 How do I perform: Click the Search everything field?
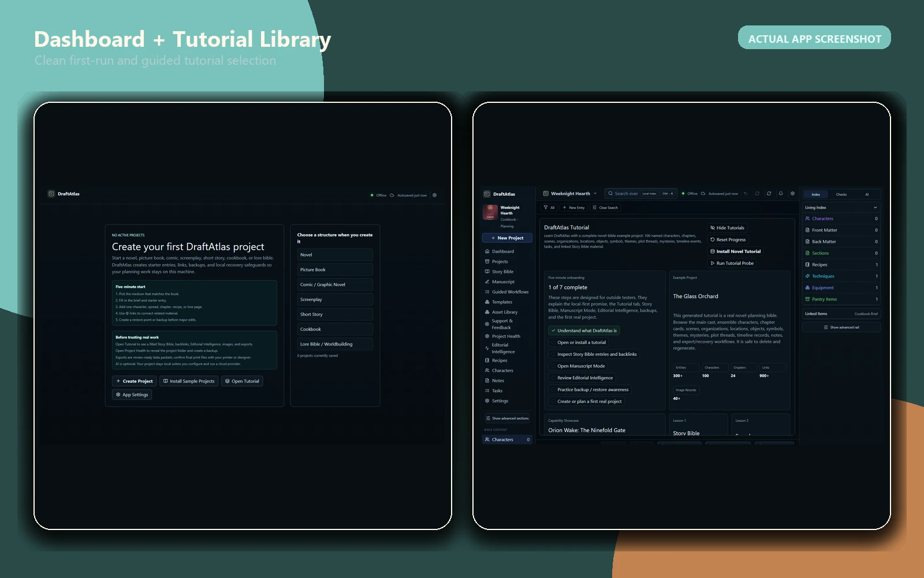tap(640, 194)
